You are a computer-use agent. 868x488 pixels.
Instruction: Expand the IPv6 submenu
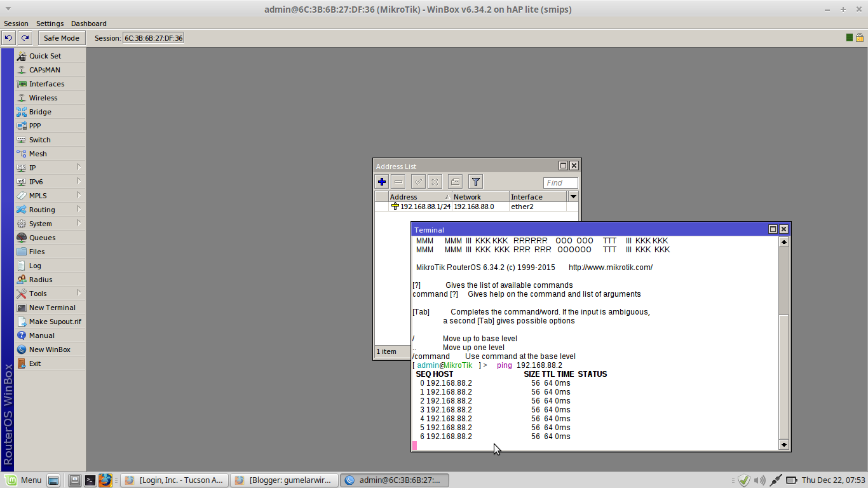(x=50, y=182)
